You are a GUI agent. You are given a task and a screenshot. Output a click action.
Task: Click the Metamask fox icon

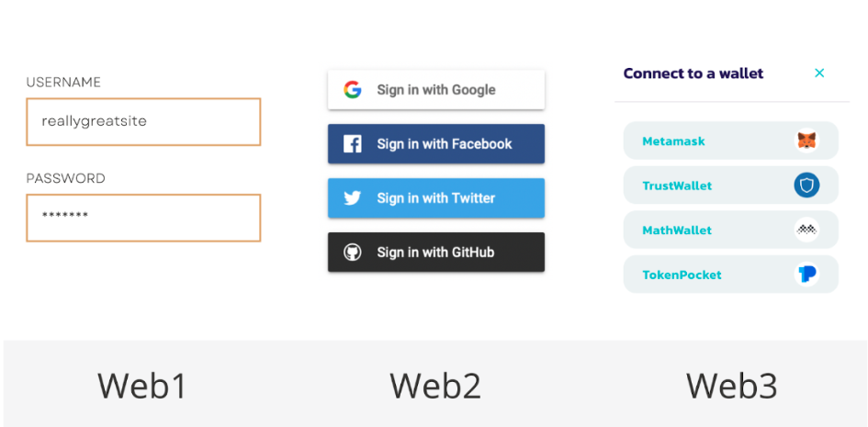(806, 140)
